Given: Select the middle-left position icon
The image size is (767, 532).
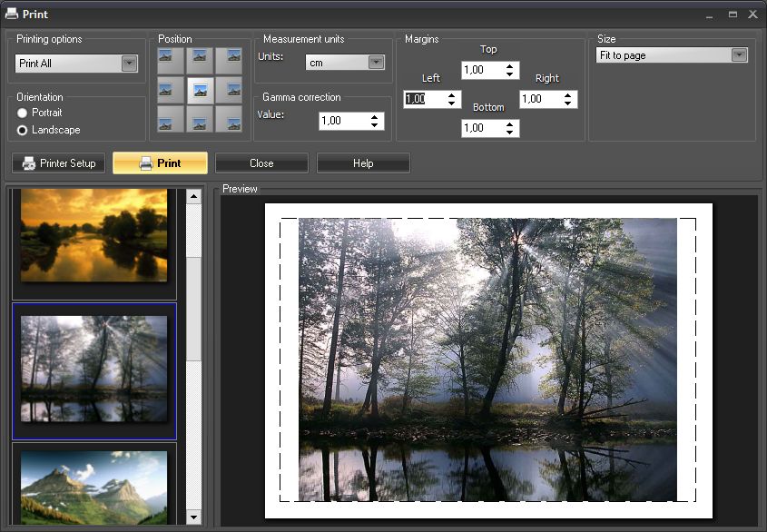Looking at the screenshot, I should (171, 90).
